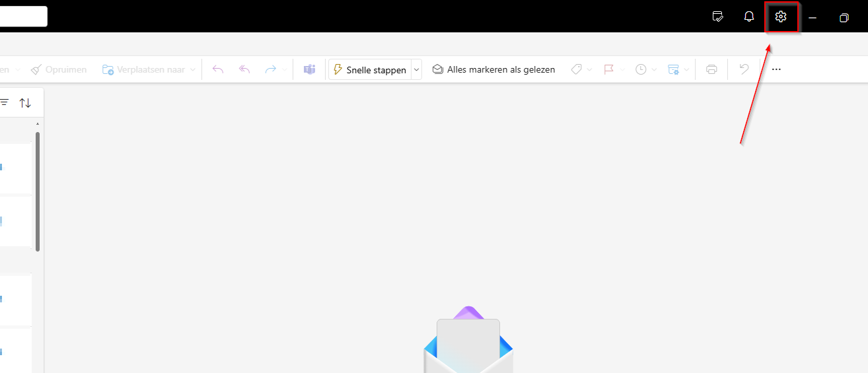
Task: Click the sort order arrows icon
Action: coord(25,103)
